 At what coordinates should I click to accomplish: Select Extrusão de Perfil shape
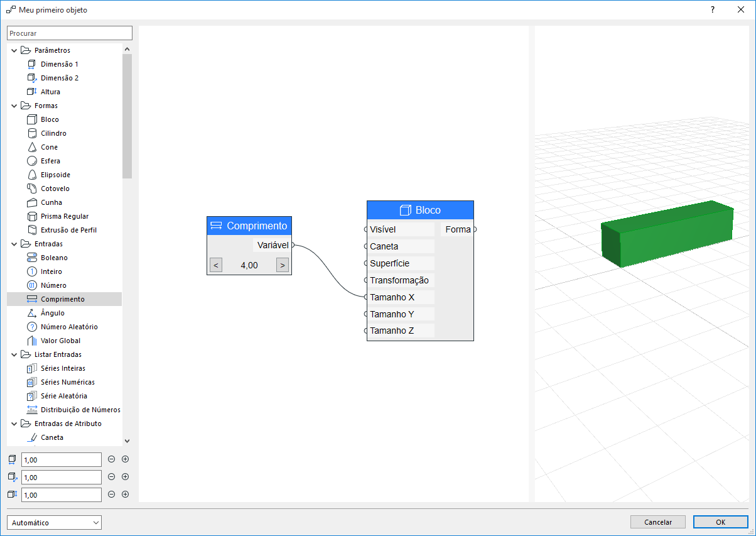(68, 230)
